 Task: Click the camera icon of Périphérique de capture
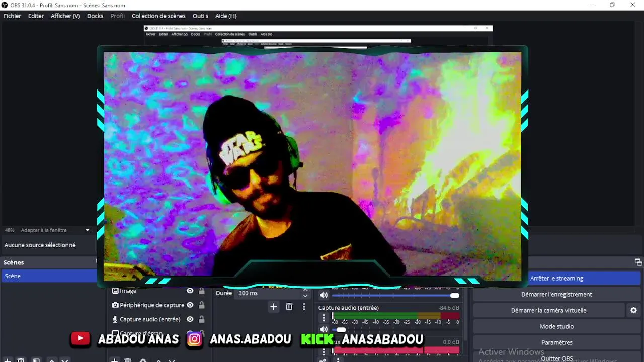115,305
